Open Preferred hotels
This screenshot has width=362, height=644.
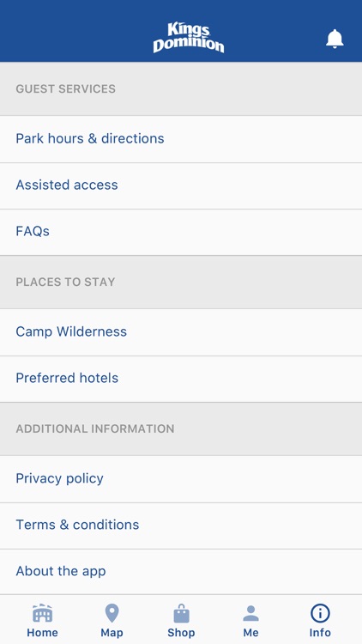coord(181,379)
